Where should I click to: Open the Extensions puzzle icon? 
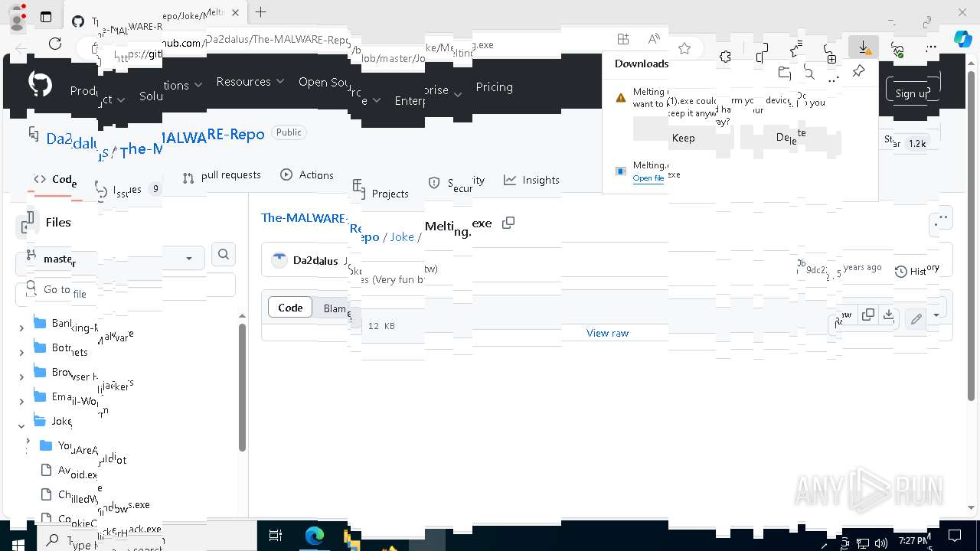click(725, 57)
